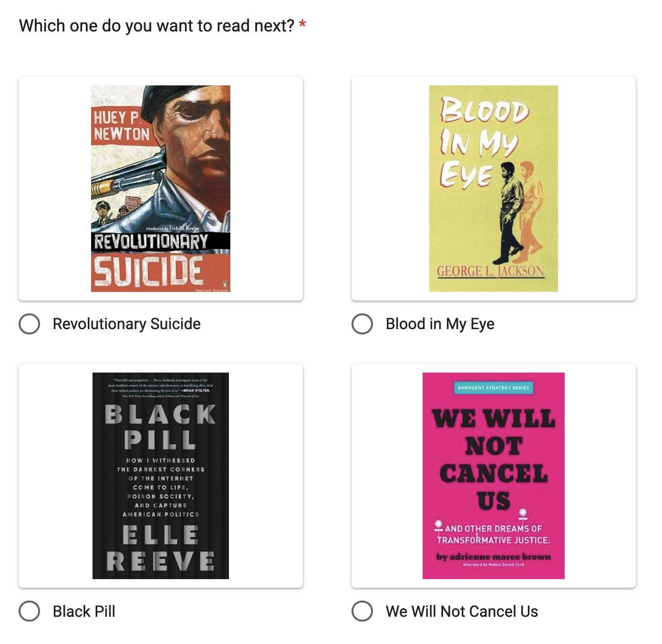Click the Revolutionary Suicide book cover image
This screenshot has height=644, width=662.
coord(161,188)
